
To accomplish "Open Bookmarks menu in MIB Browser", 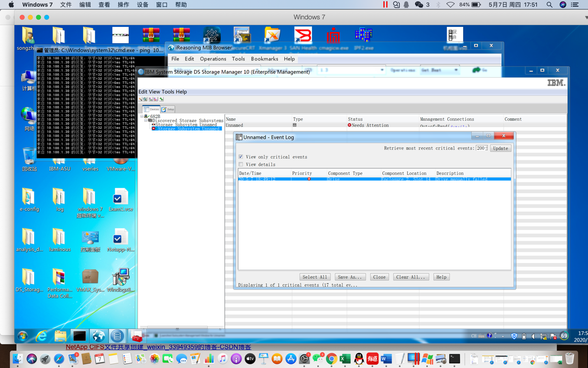I will pos(264,59).
